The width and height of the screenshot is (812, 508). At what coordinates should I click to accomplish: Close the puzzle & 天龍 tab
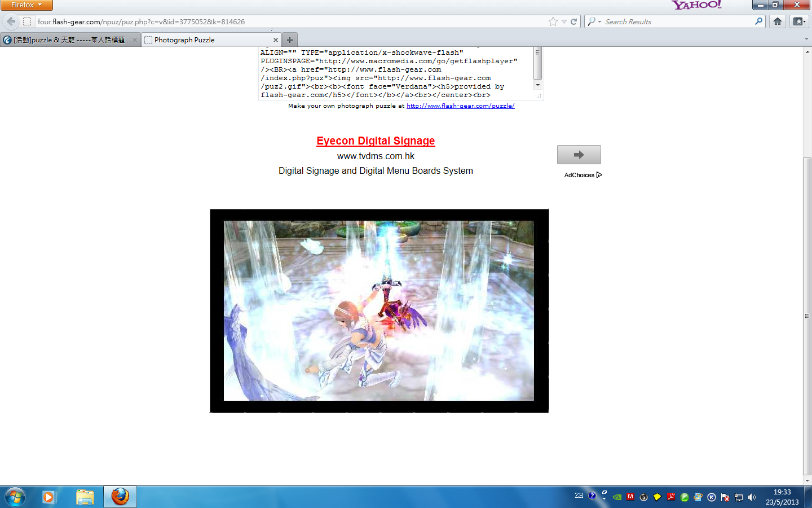[x=135, y=40]
